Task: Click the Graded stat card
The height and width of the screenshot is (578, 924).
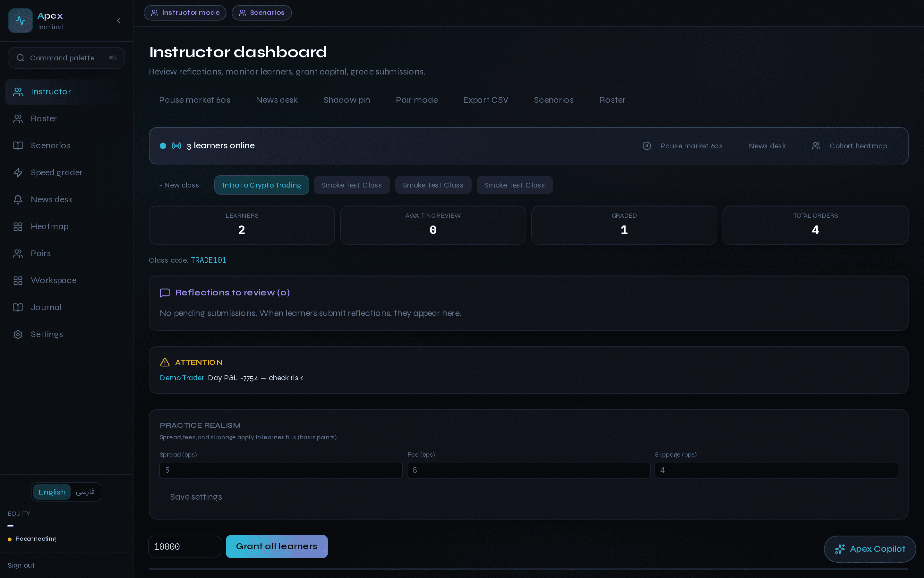Action: (624, 225)
